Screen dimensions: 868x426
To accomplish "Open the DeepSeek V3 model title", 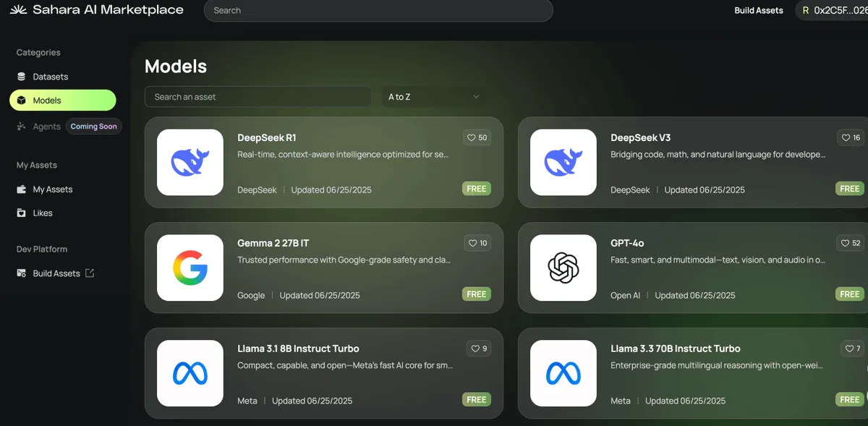I will [x=641, y=137].
